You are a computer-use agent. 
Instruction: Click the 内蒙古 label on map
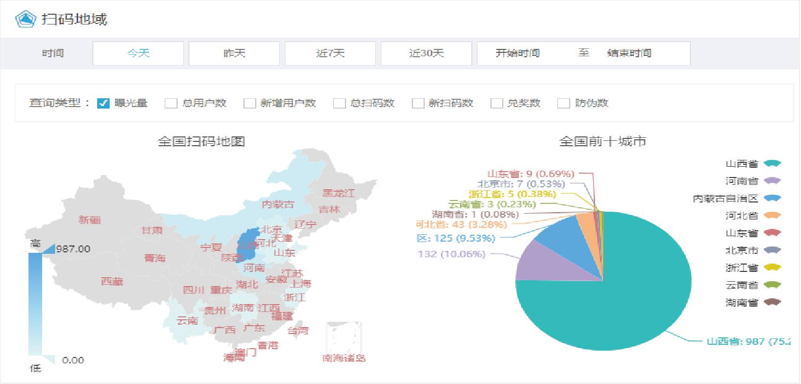[278, 204]
